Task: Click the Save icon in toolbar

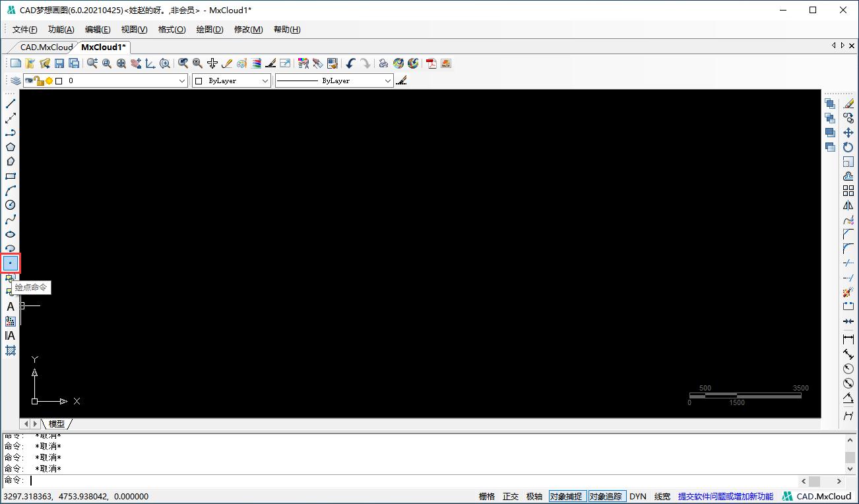Action: (59, 63)
